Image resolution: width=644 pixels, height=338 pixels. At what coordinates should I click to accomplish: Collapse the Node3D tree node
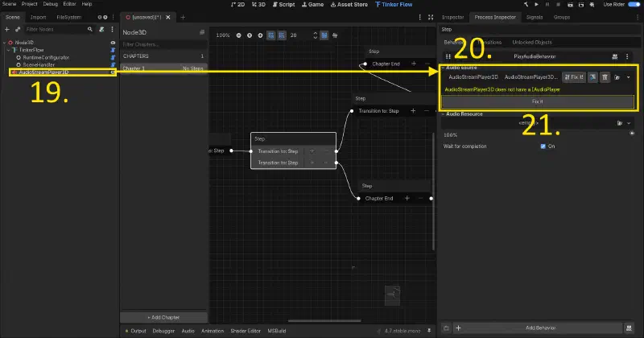[x=5, y=43]
